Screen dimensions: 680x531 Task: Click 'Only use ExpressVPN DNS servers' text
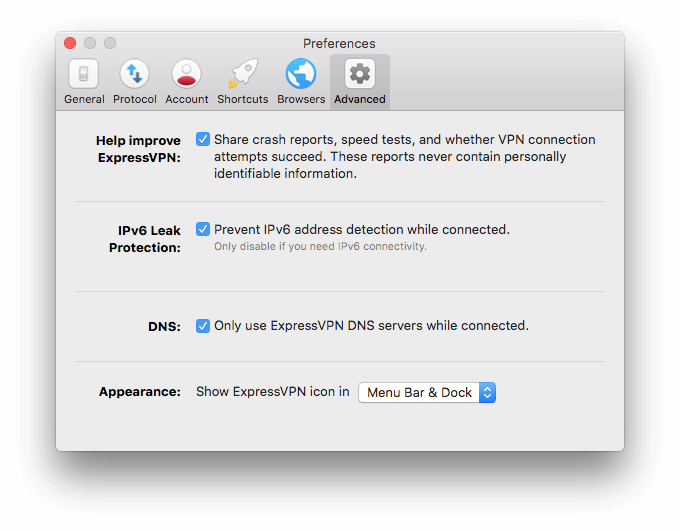(x=318, y=326)
